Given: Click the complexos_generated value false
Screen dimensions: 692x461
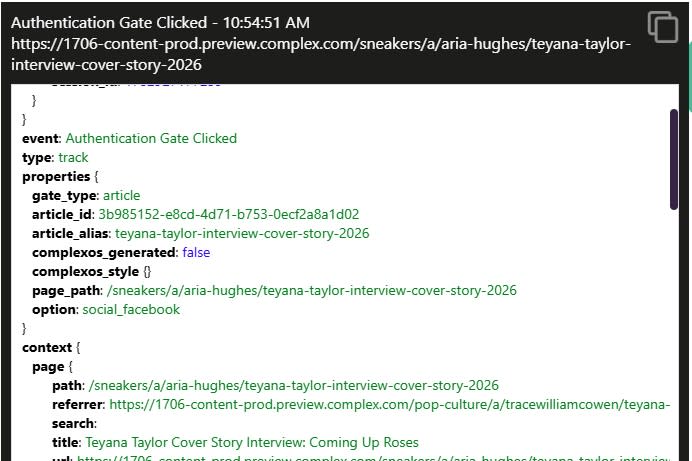Looking at the screenshot, I should pos(196,252).
